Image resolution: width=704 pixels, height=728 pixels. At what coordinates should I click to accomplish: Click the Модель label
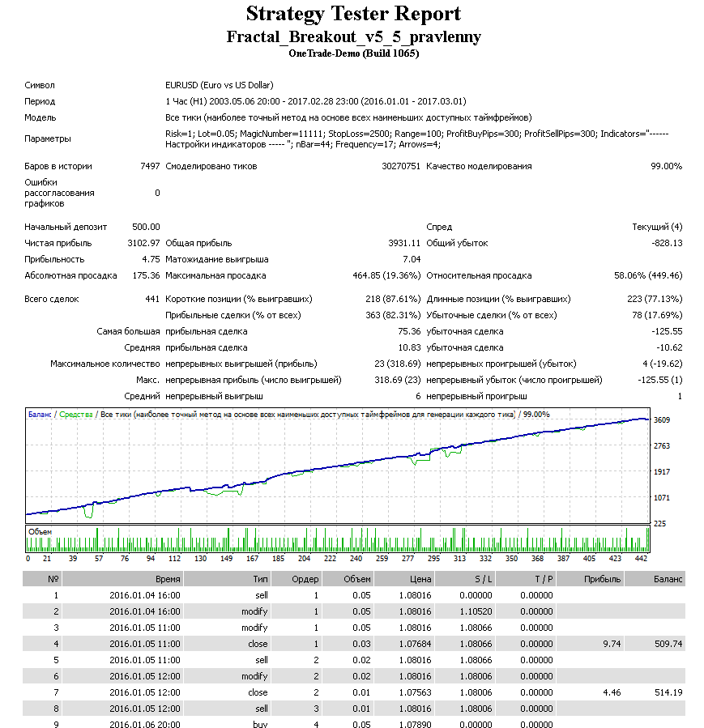(40, 117)
